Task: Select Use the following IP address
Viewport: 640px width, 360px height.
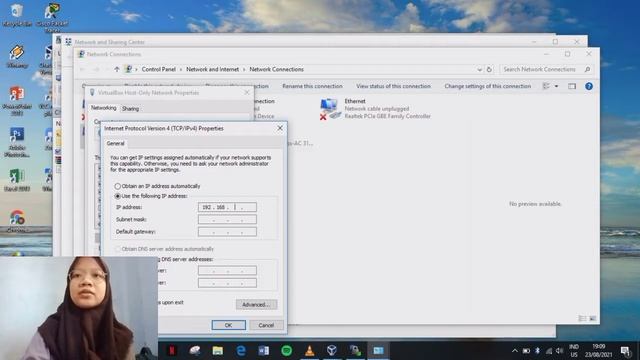Action: [118, 196]
